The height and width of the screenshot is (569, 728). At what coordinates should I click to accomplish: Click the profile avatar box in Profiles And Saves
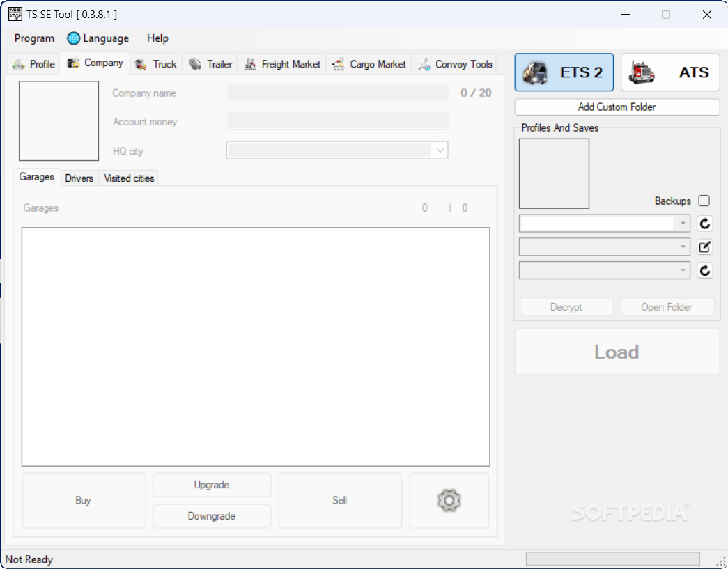(554, 173)
